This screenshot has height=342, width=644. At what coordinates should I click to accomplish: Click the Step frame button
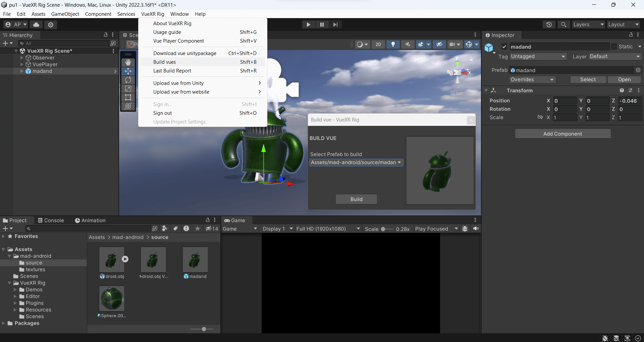click(x=335, y=25)
